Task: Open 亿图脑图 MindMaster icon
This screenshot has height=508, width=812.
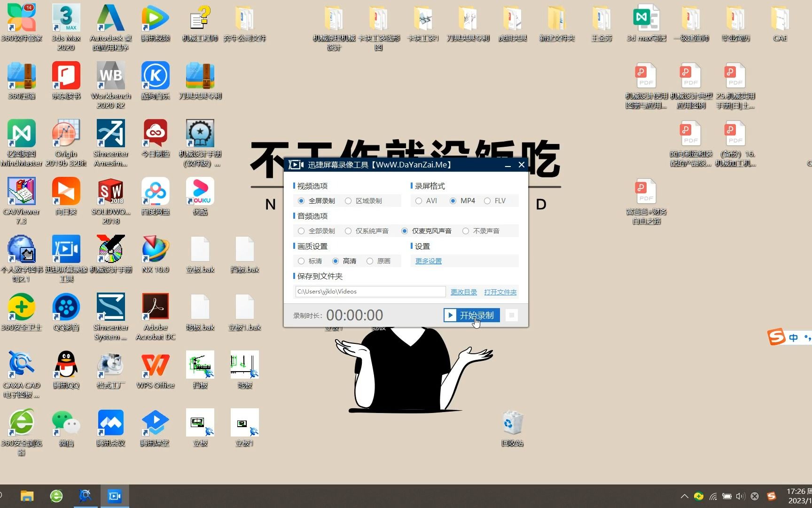Action: (x=22, y=143)
